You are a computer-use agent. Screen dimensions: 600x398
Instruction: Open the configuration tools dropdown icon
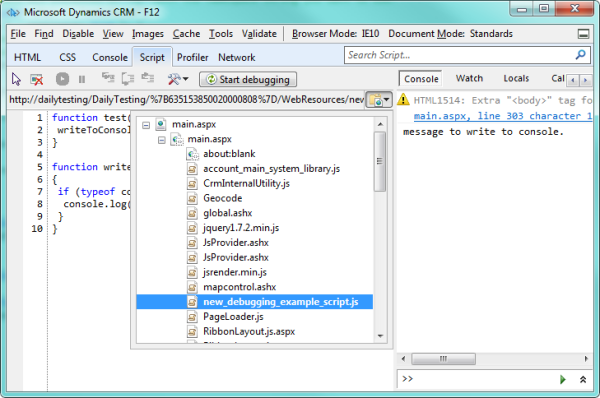tap(178, 79)
